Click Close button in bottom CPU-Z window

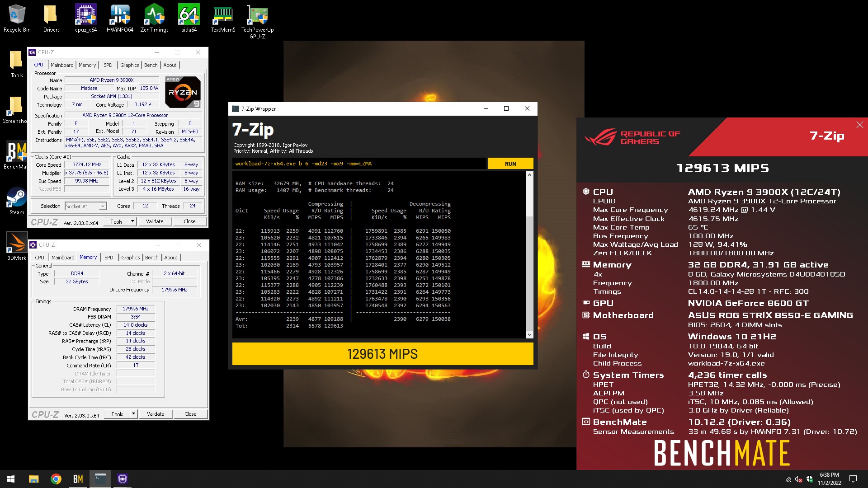190,414
